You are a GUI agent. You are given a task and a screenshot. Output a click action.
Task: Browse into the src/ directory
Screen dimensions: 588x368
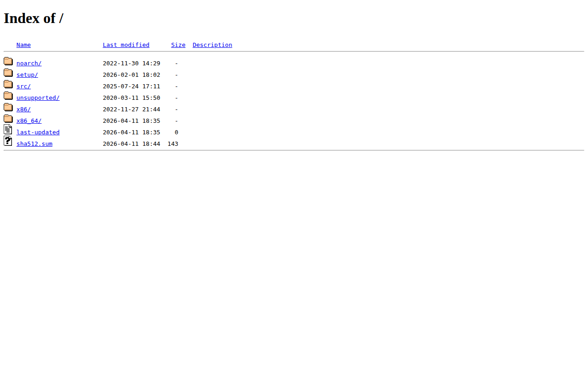point(23,86)
